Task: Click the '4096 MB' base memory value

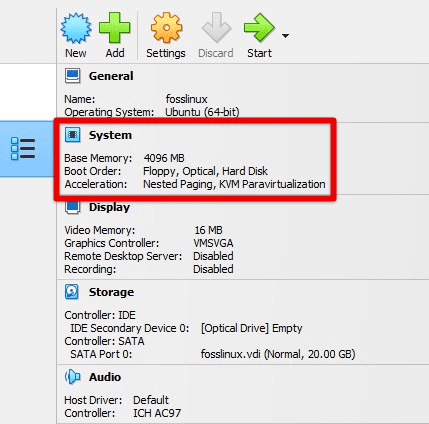Action: [x=164, y=158]
